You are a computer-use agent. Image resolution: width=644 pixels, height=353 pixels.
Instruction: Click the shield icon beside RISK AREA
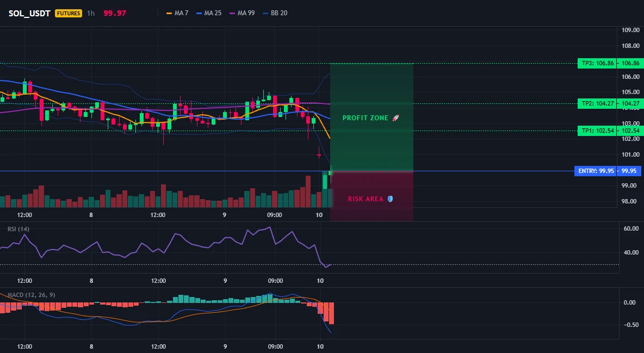click(390, 199)
